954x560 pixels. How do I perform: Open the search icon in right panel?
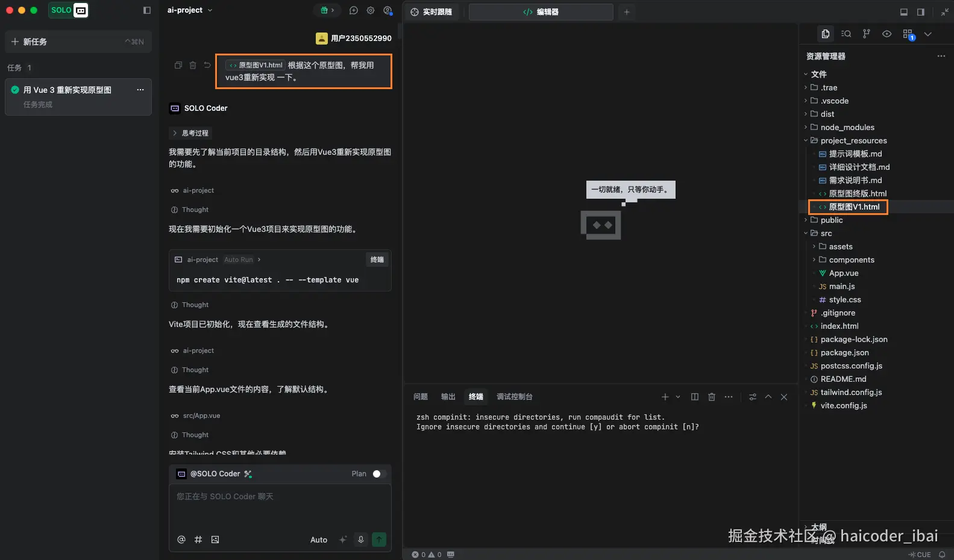846,34
